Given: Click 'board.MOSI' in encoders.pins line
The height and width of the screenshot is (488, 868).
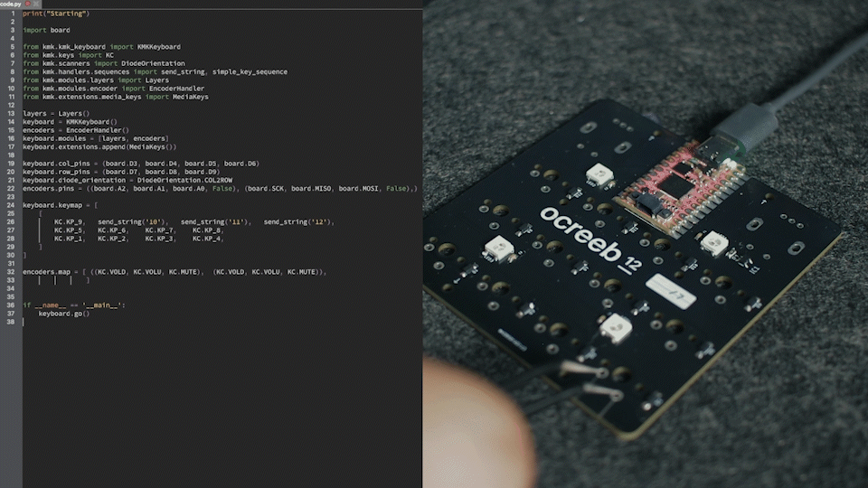Looking at the screenshot, I should point(358,189).
